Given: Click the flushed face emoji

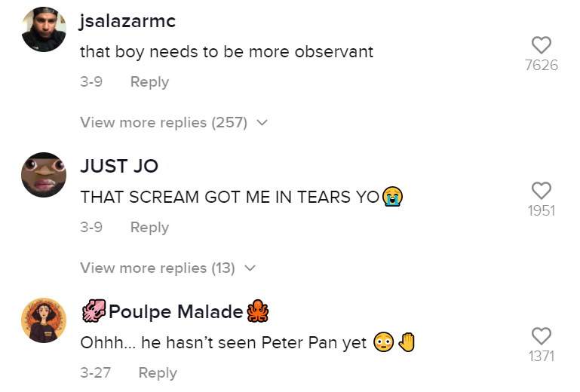Looking at the screenshot, I should click(384, 343).
